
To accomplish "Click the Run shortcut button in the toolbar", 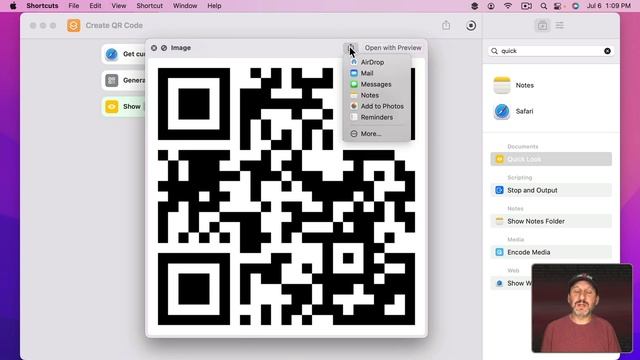I will 471,25.
